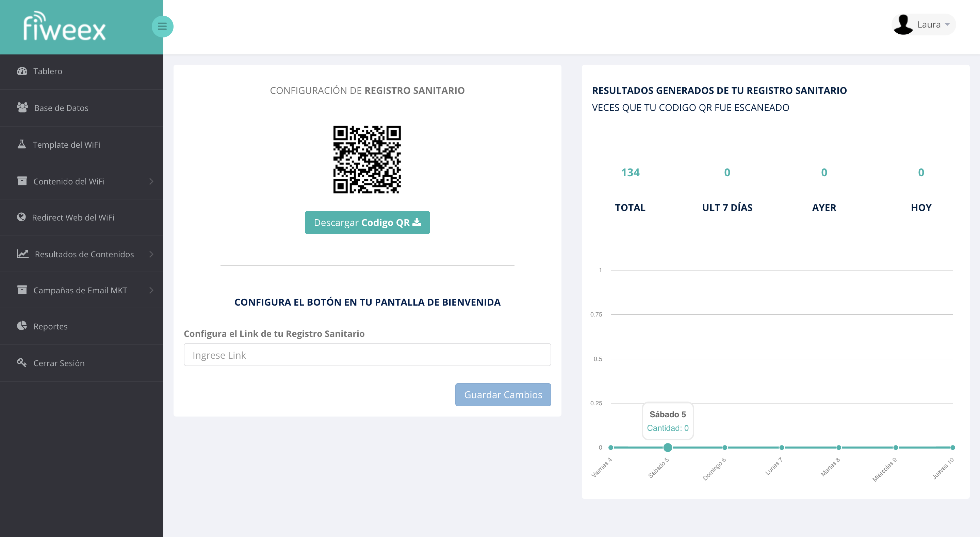The width and height of the screenshot is (980, 537).
Task: Open Contenido del WiFi menu item
Action: pos(69,181)
